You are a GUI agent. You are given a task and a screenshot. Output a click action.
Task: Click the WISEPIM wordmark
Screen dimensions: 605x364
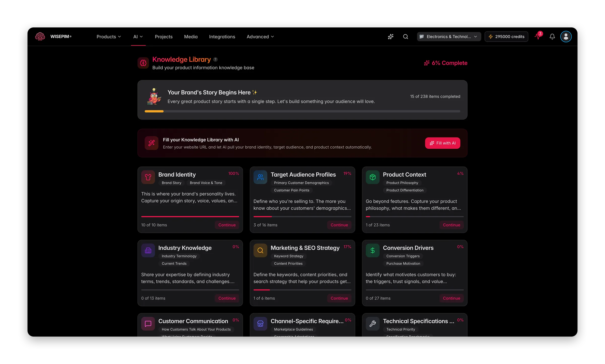point(61,37)
